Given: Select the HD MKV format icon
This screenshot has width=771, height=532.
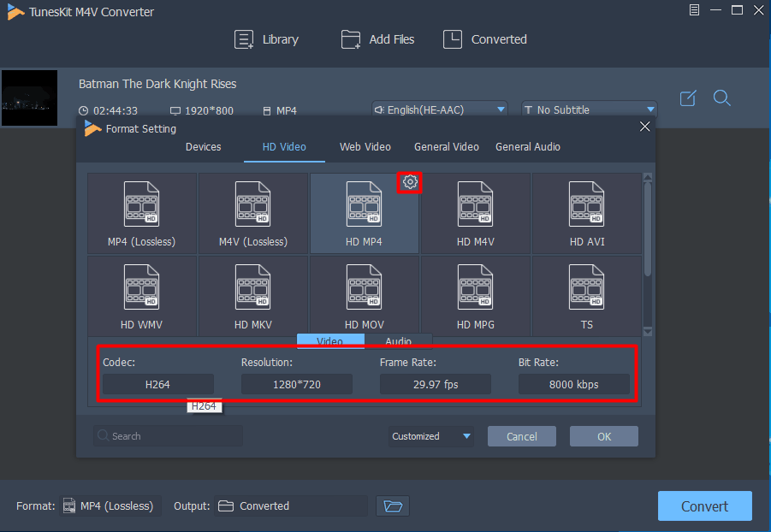Looking at the screenshot, I should click(x=252, y=287).
